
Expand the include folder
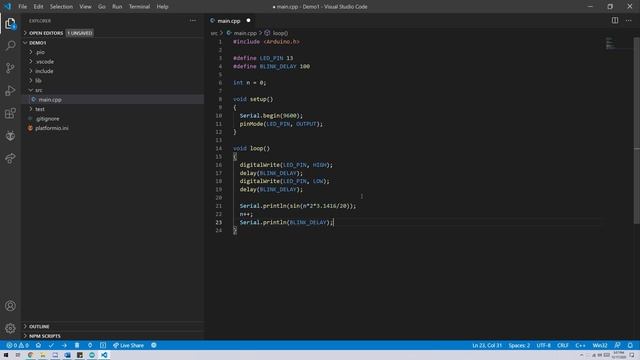pos(44,71)
